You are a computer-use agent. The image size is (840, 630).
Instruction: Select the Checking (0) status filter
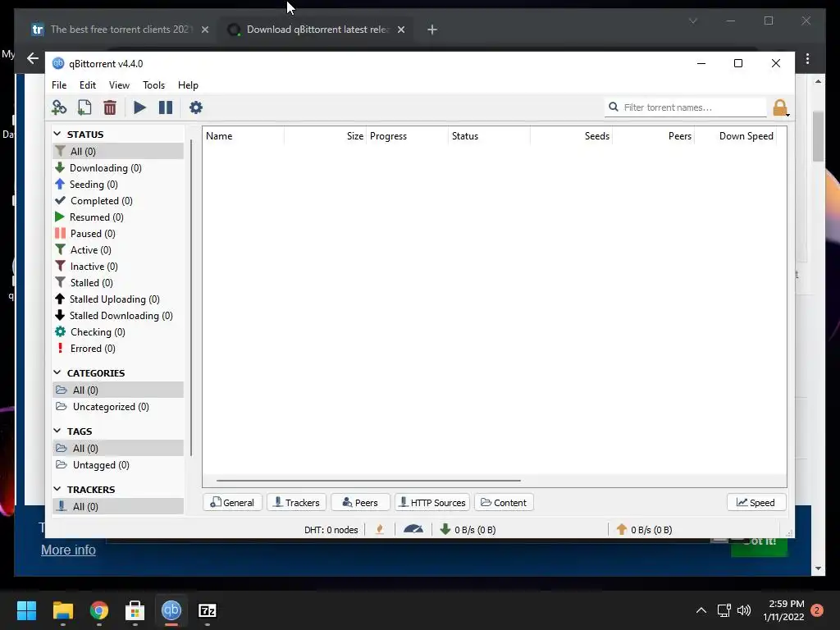point(118,332)
